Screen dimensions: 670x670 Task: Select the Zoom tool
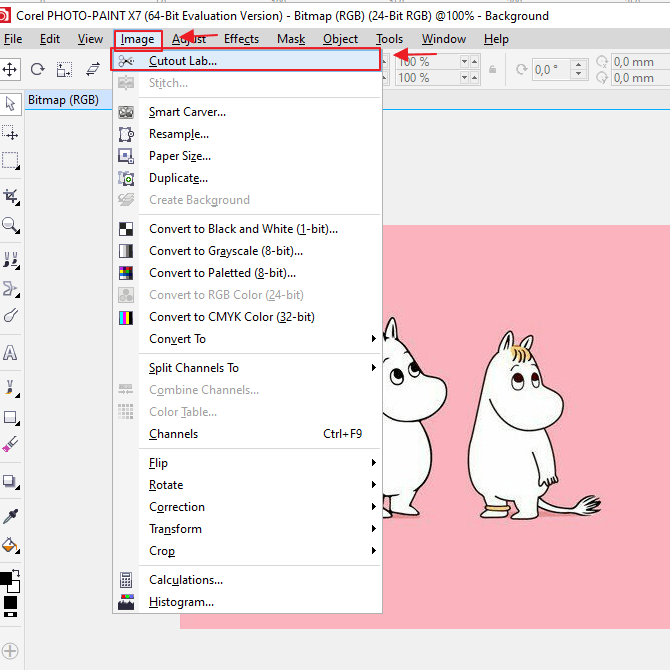click(11, 225)
